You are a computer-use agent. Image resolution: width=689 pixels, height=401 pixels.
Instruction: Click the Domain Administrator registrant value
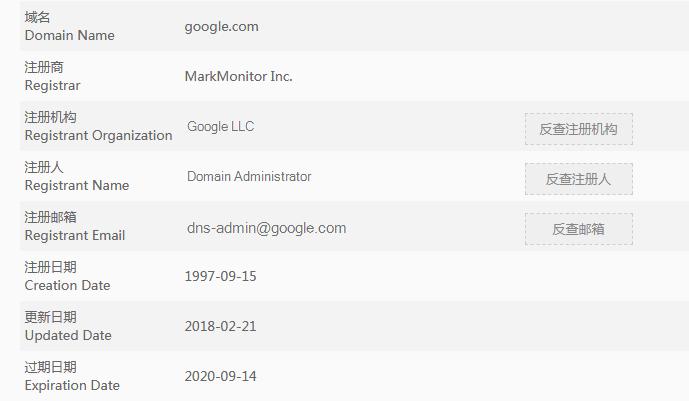249,177
